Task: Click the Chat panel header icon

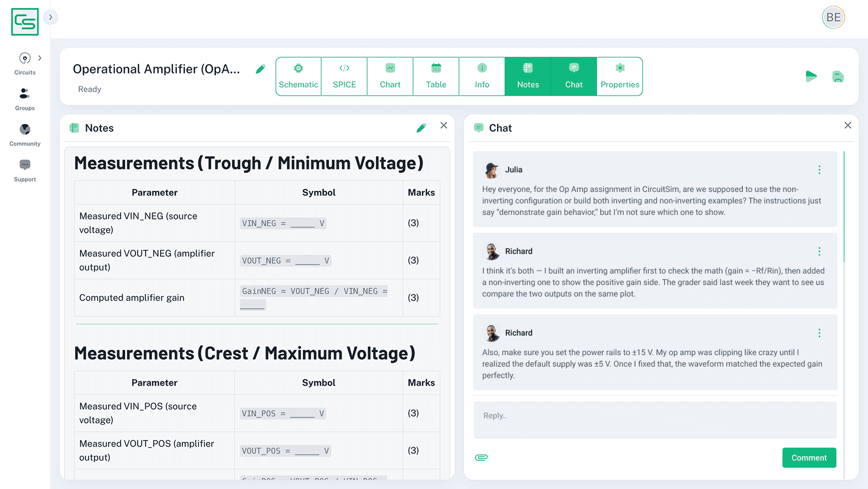Action: tap(479, 128)
